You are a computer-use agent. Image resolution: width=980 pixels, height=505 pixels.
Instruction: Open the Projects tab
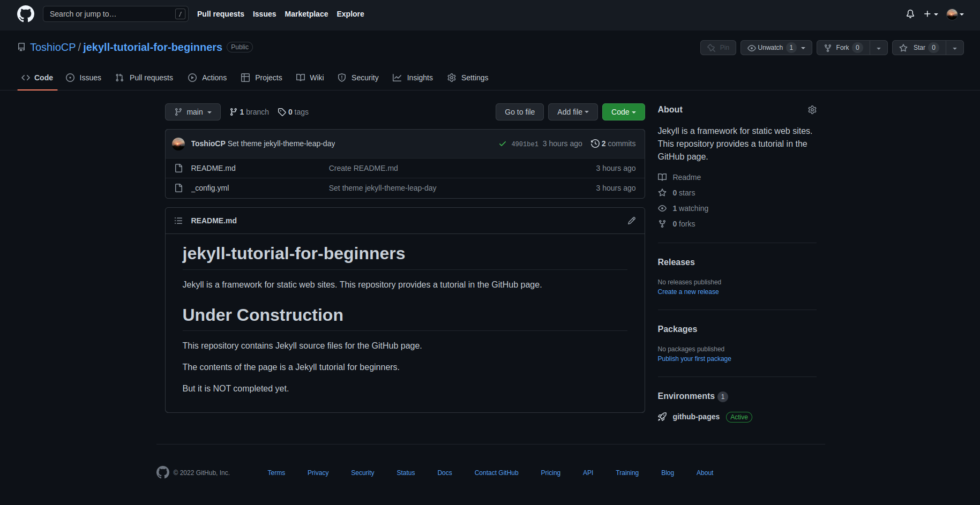(261, 78)
